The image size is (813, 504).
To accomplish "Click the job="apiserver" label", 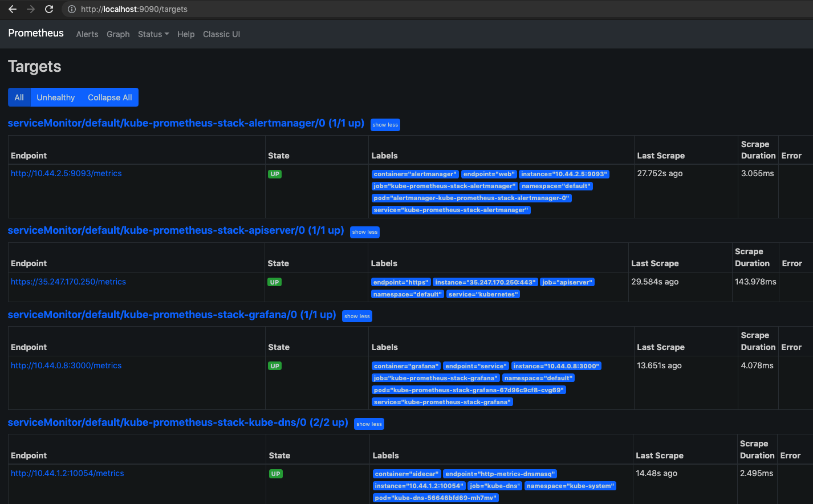I will [567, 282].
